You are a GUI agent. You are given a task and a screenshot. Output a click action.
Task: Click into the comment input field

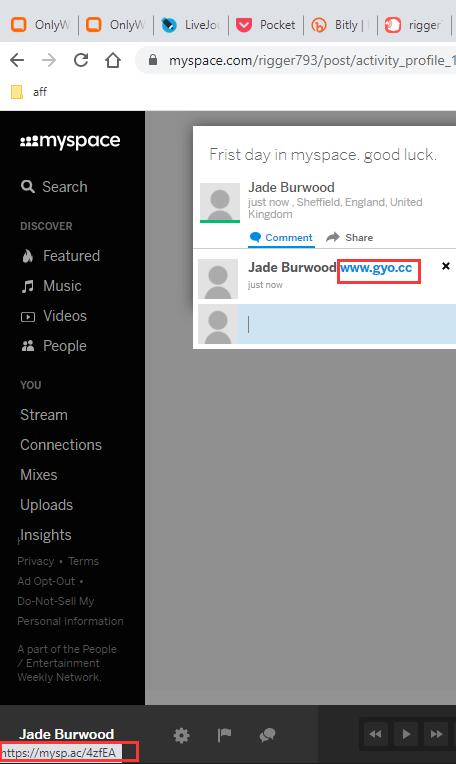[346, 324]
